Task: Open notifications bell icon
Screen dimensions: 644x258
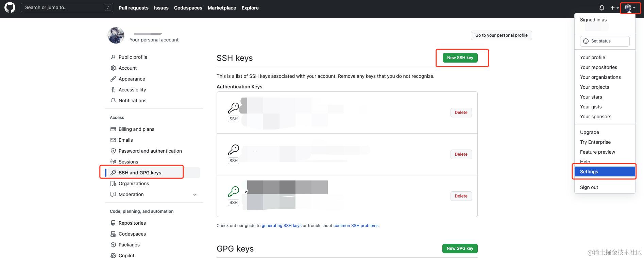Action: coord(601,8)
